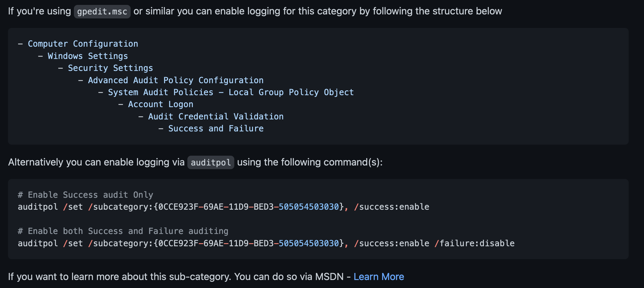Click /success:enable in the first auditpol command
Image resolution: width=644 pixels, height=288 pixels.
(x=392, y=207)
